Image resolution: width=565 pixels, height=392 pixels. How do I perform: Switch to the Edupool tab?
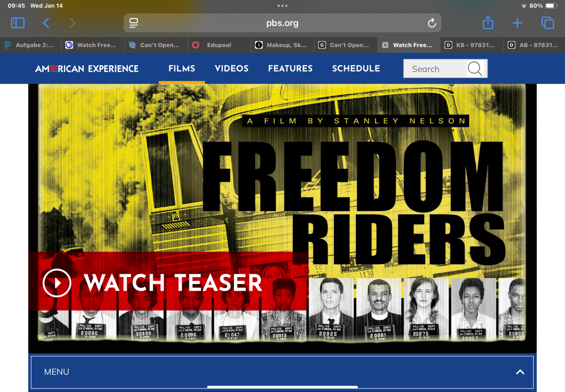click(219, 45)
